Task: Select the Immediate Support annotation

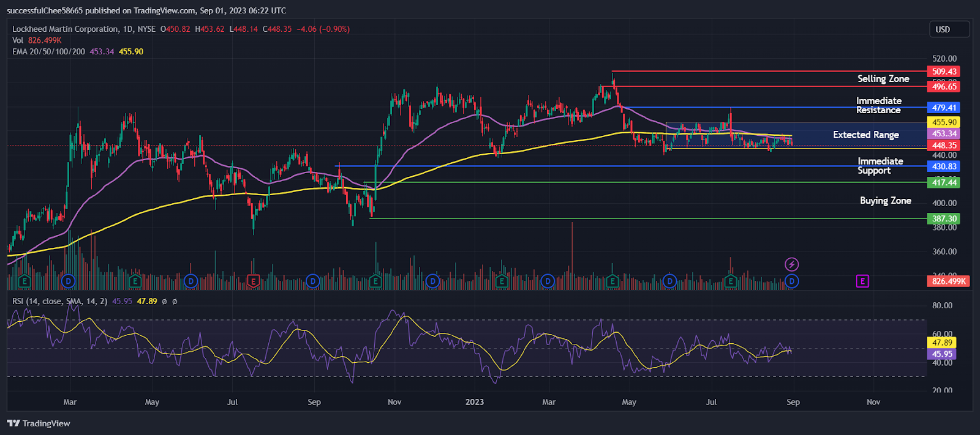Action: coord(880,166)
